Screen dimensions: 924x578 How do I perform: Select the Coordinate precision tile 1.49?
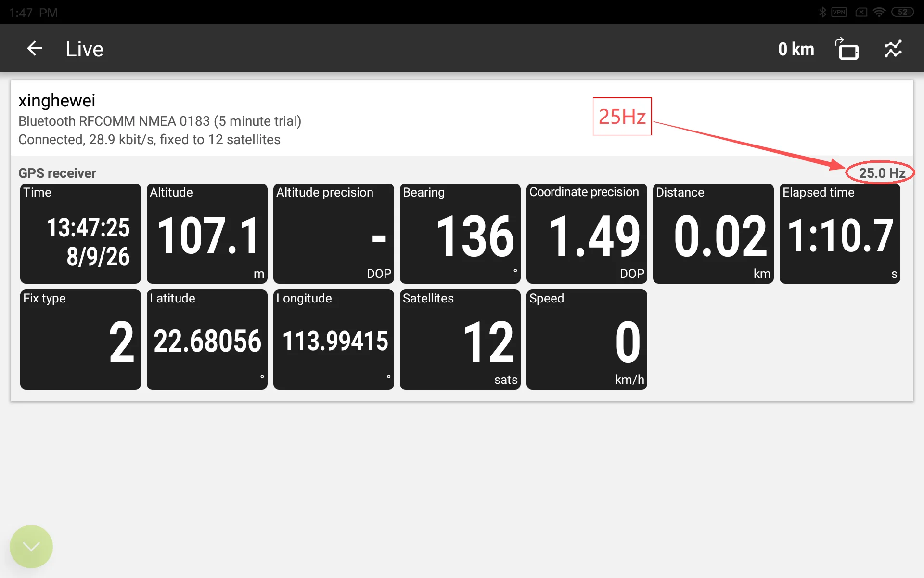pyautogui.click(x=587, y=234)
